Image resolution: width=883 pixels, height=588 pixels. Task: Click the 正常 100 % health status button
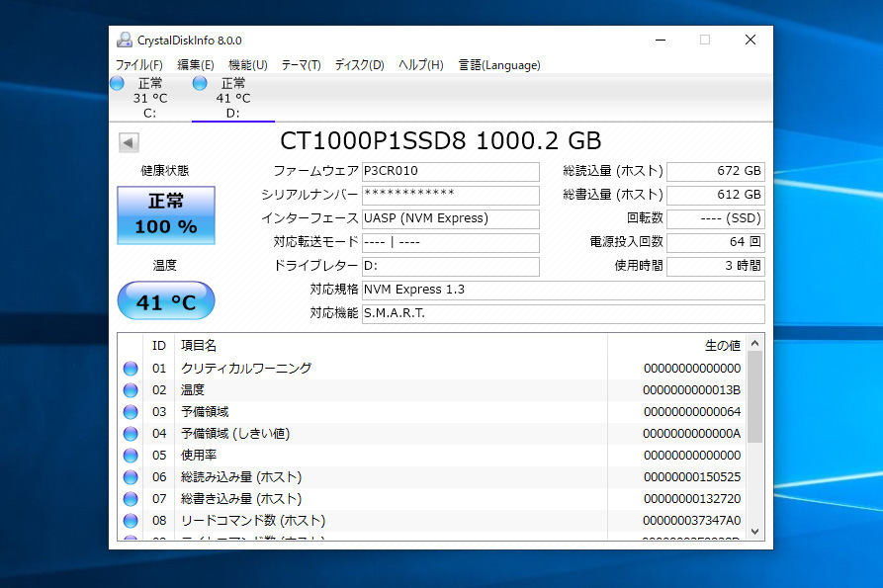pyautogui.click(x=166, y=215)
